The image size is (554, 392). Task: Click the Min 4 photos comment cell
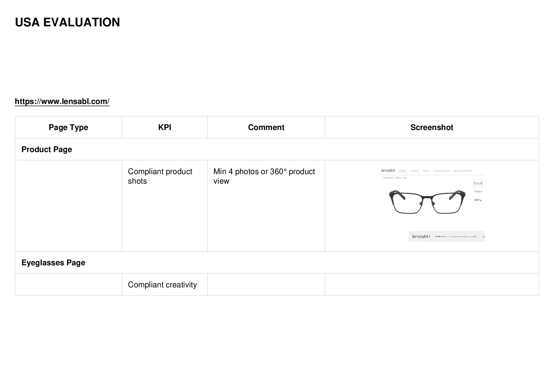pyautogui.click(x=266, y=206)
